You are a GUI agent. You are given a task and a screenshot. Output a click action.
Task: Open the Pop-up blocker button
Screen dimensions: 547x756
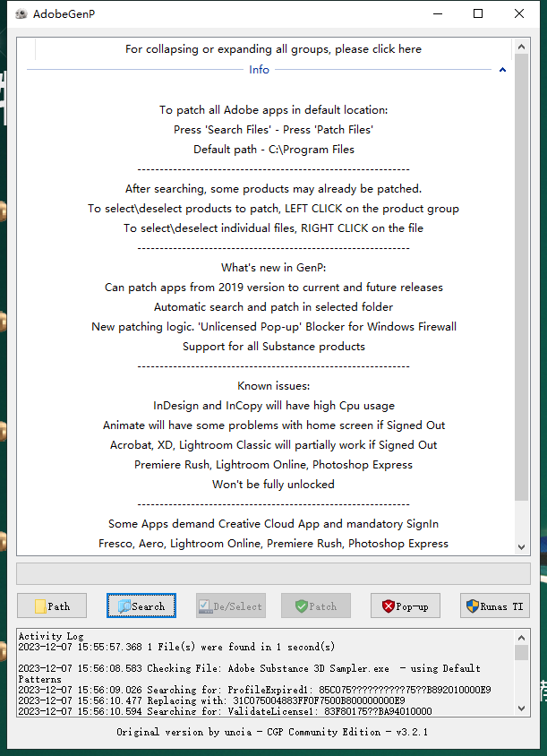pos(406,606)
